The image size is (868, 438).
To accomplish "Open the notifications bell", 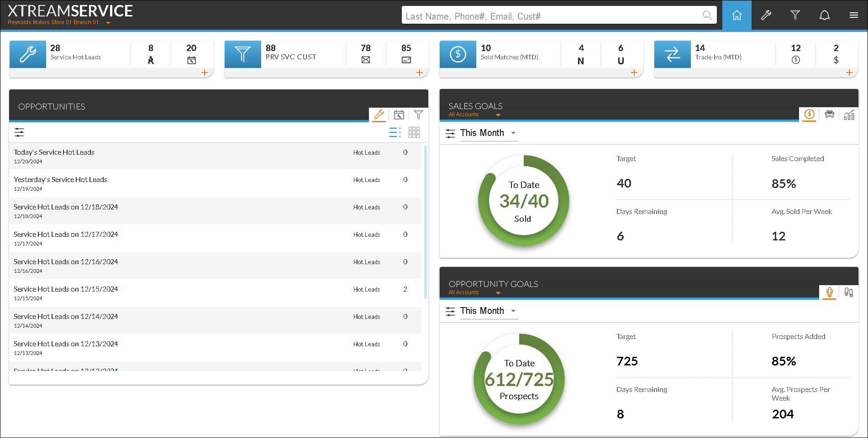I will click(x=824, y=16).
